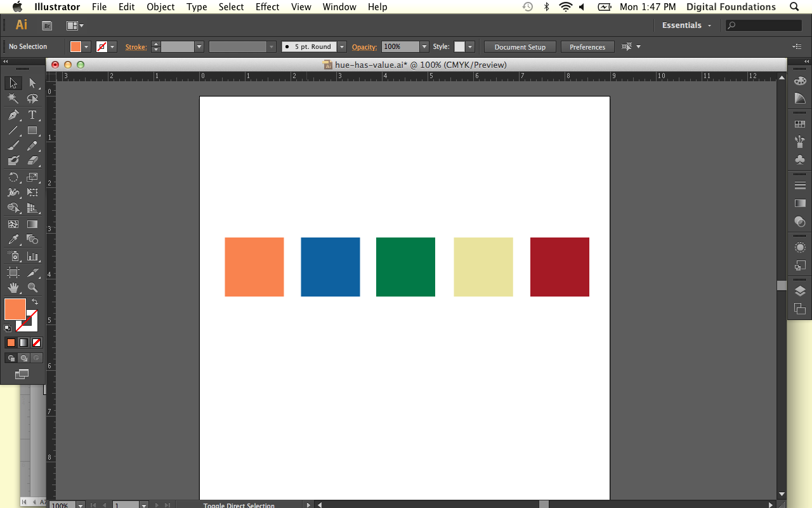Activate the Zoom tool magnifier
Viewport: 812px width, 508px height.
click(32, 288)
